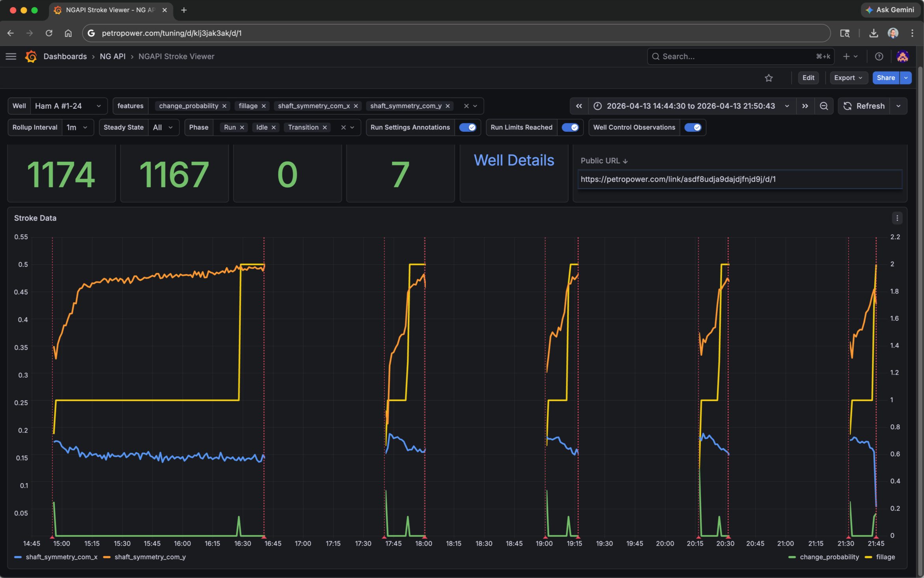Click the Well Details link
The width and height of the screenshot is (924, 578).
pos(514,160)
